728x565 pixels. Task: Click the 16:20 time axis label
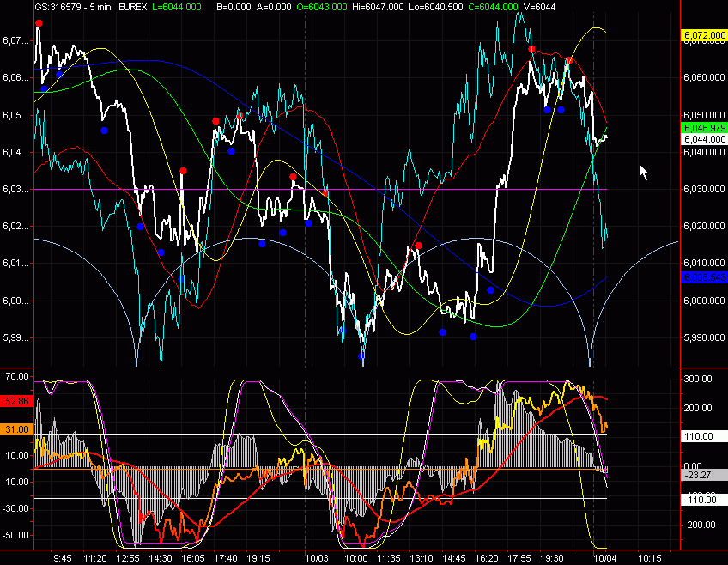coord(487,558)
